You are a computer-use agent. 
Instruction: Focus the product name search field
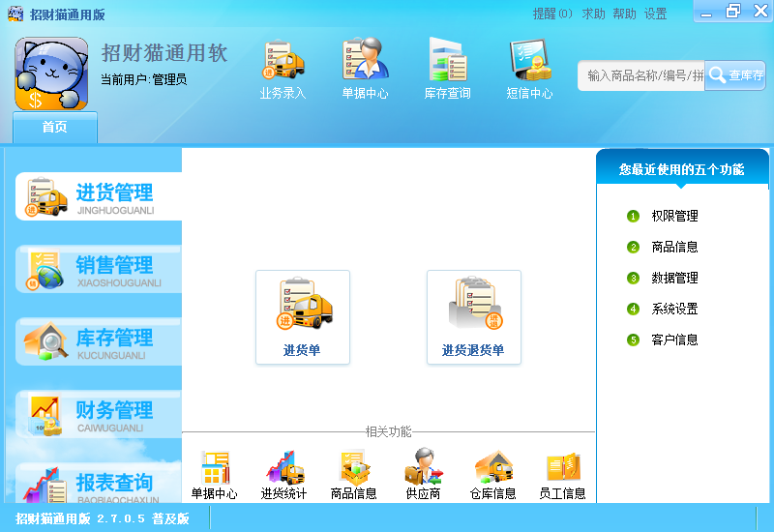click(x=641, y=75)
